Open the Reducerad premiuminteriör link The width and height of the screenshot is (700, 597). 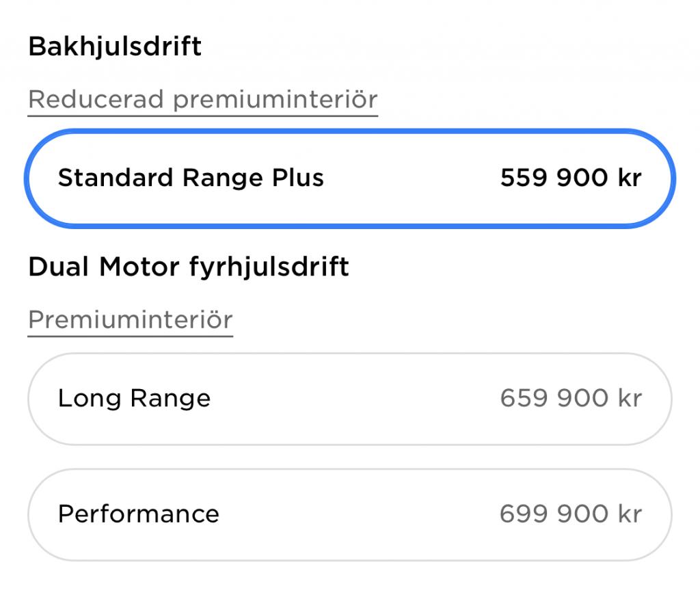coord(203,100)
